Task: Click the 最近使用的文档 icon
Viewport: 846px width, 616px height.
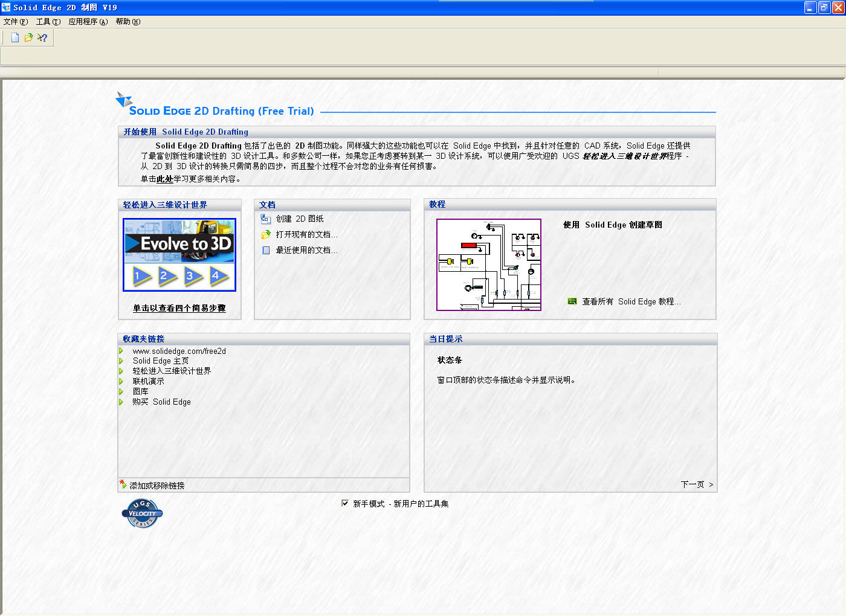Action: pos(266,251)
